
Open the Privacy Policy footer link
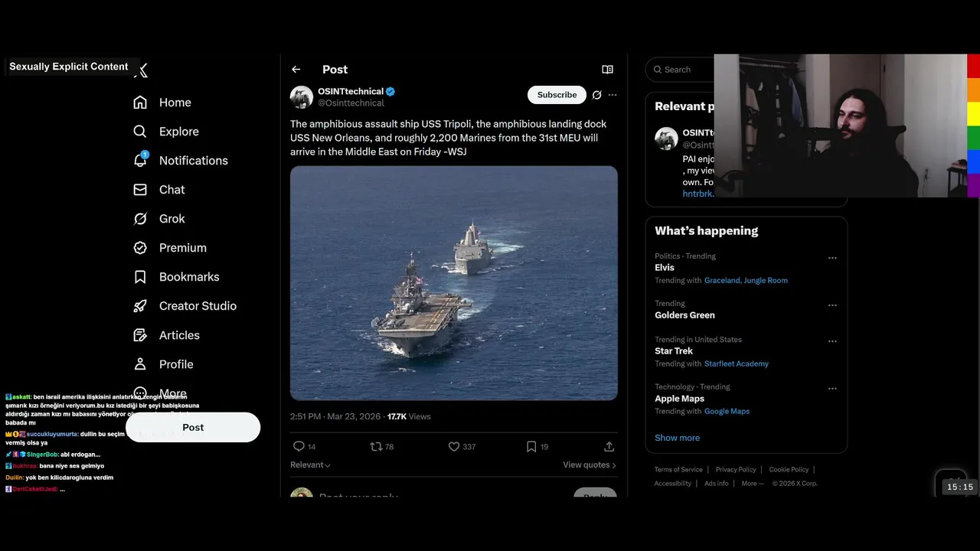coord(736,469)
